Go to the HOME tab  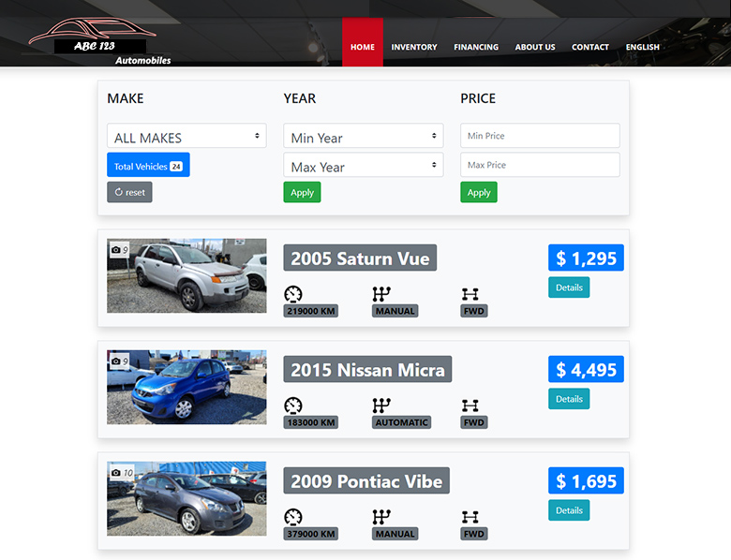363,42
